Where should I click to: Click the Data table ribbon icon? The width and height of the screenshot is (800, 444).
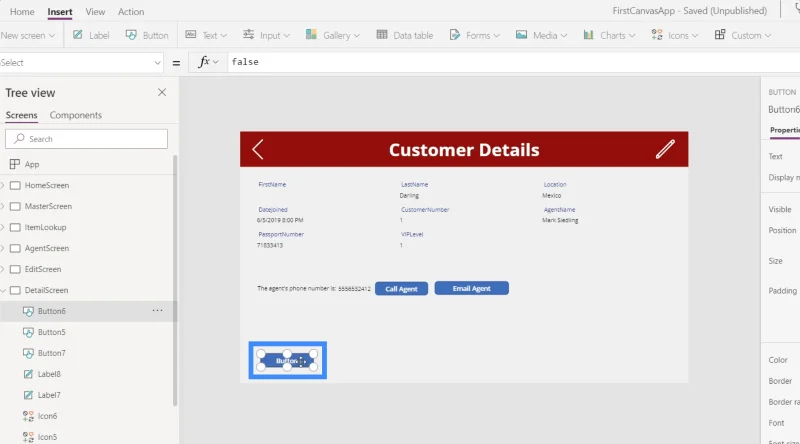(x=405, y=35)
